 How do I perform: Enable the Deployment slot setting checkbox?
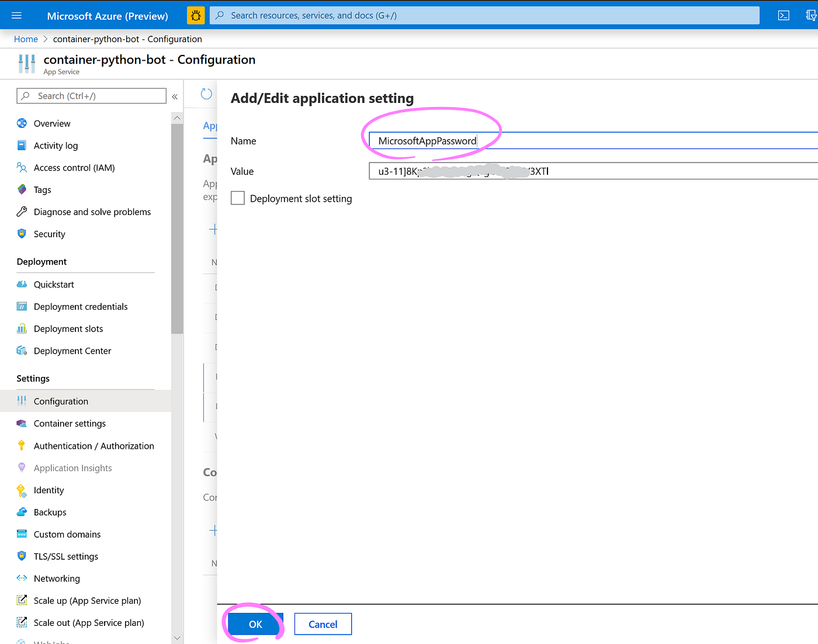point(237,198)
